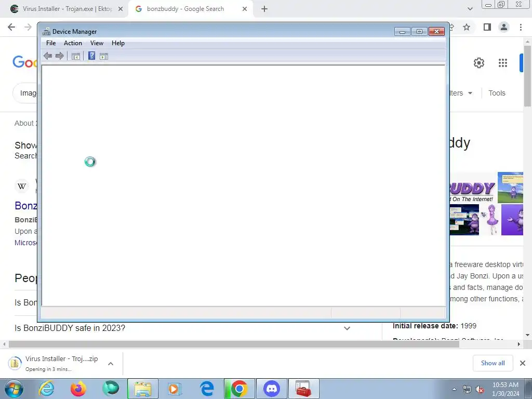Open the File menu in Device Manager
The height and width of the screenshot is (399, 532).
[51, 43]
